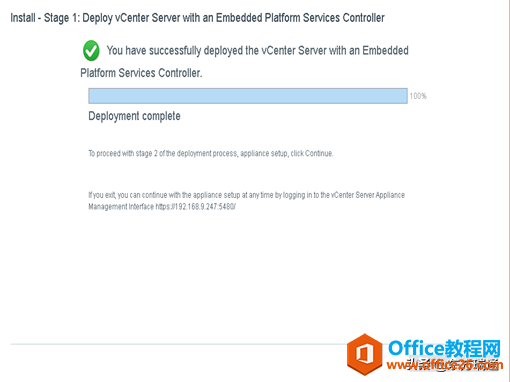Click 'Management Interface' text before the URL

(x=121, y=207)
